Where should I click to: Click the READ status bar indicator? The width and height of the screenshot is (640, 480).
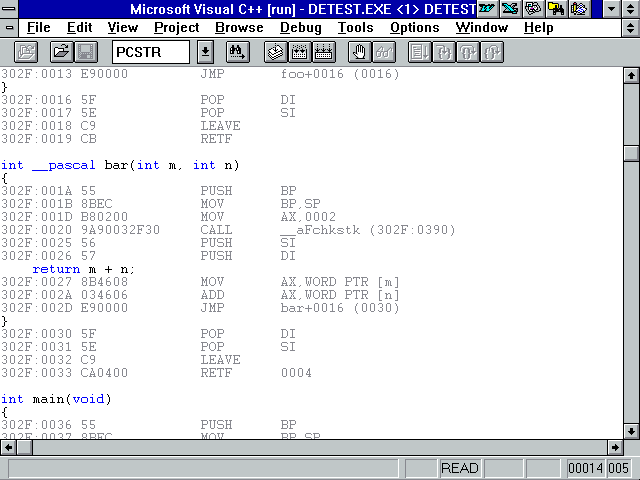tap(460, 468)
